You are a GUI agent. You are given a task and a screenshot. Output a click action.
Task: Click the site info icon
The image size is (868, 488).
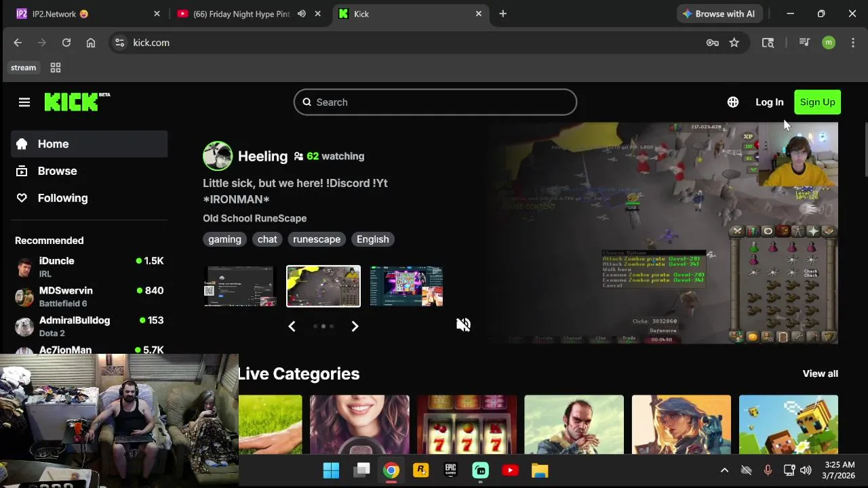click(119, 43)
